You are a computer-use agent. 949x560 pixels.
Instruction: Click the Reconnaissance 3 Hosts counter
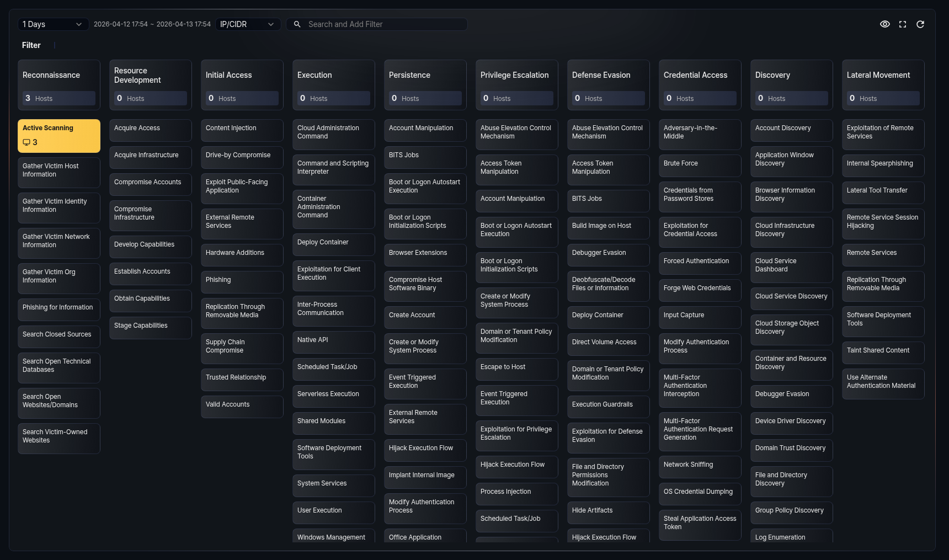pyautogui.click(x=59, y=98)
